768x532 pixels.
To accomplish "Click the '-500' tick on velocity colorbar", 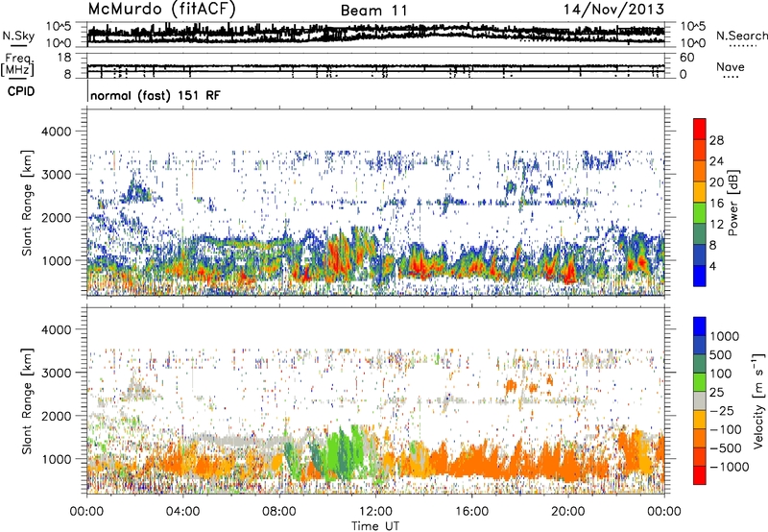I will coord(726,447).
